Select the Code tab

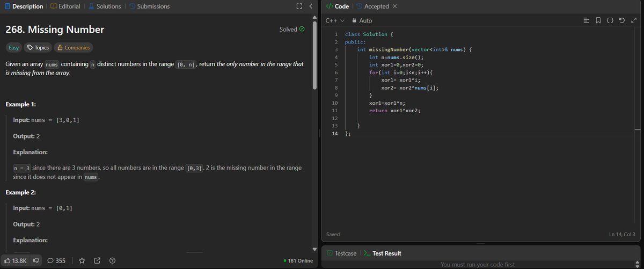337,6
